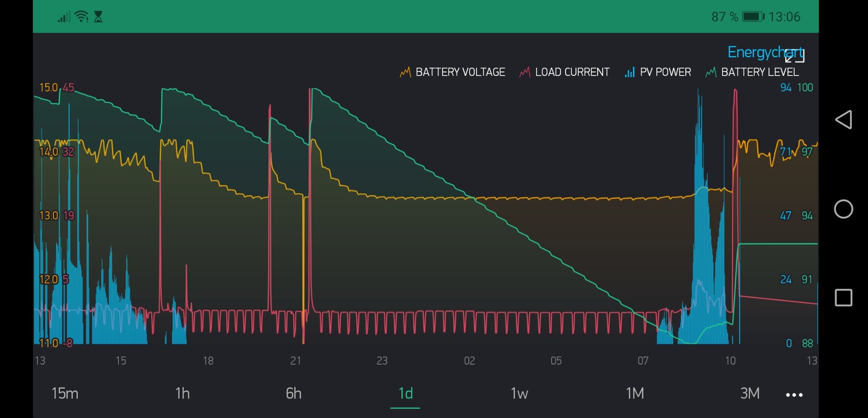Image resolution: width=868 pixels, height=418 pixels.
Task: Tap the 12.0 voltage axis label
Action: pyautogui.click(x=49, y=279)
